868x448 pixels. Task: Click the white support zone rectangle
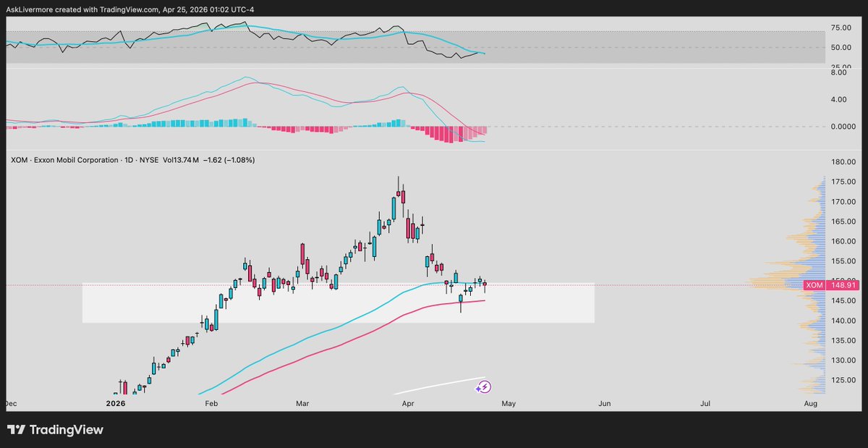[338, 303]
